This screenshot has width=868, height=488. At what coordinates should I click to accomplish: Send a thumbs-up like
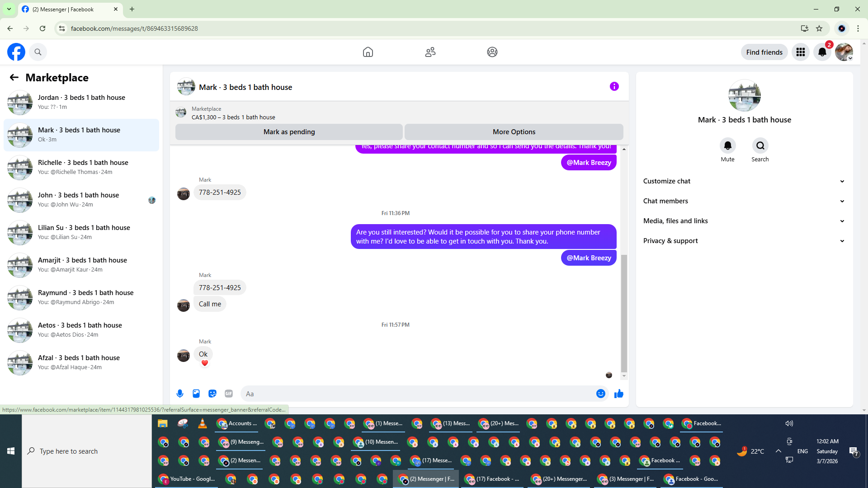coord(619,394)
